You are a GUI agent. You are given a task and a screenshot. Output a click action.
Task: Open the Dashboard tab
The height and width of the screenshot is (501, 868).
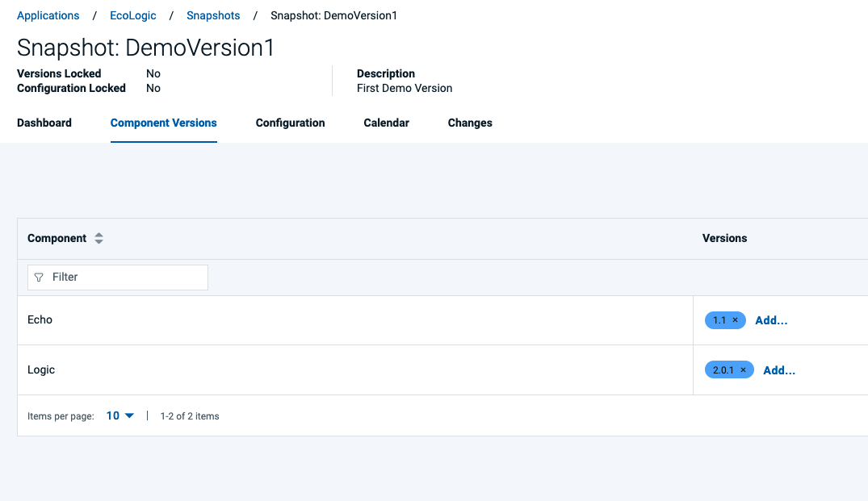[44, 123]
